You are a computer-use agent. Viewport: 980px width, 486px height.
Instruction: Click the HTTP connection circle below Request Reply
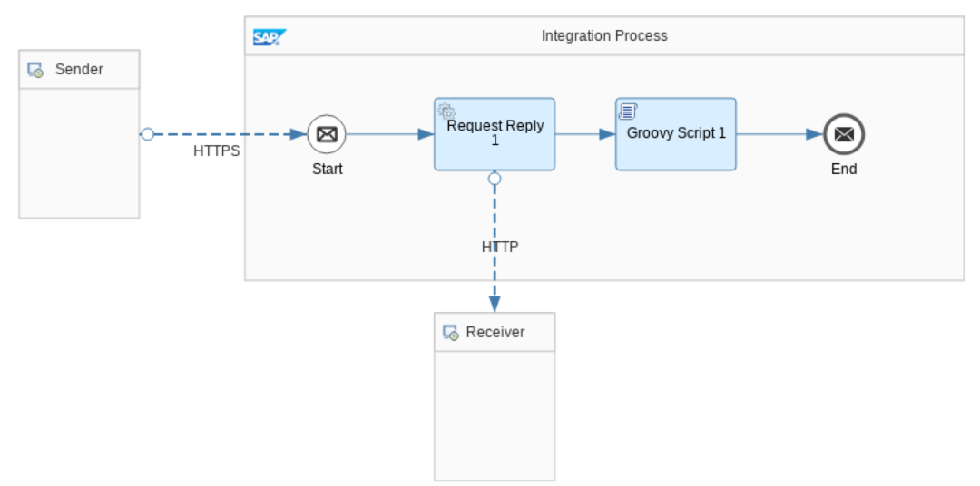pyautogui.click(x=495, y=179)
